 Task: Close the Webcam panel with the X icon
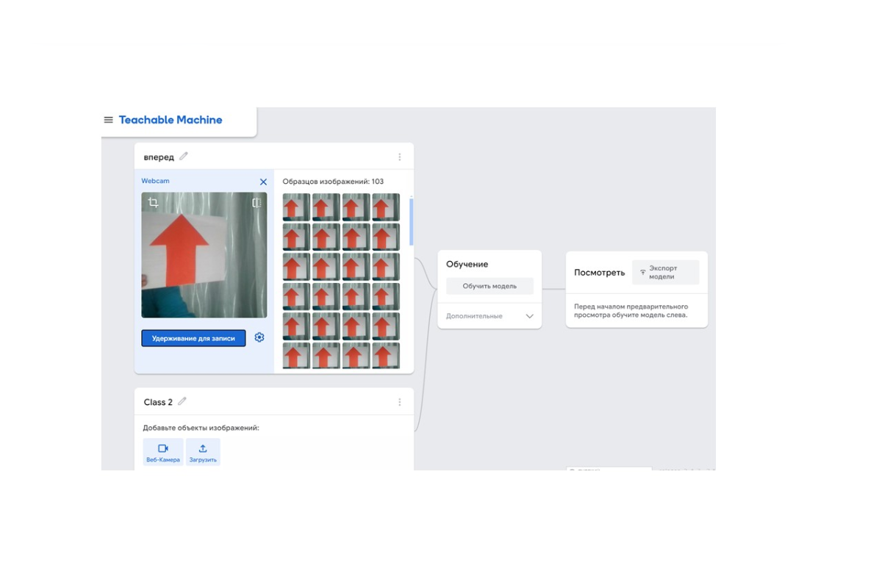click(x=263, y=182)
